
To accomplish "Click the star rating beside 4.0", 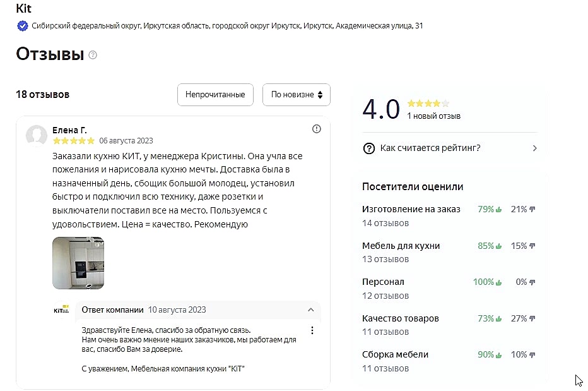I will (x=428, y=103).
